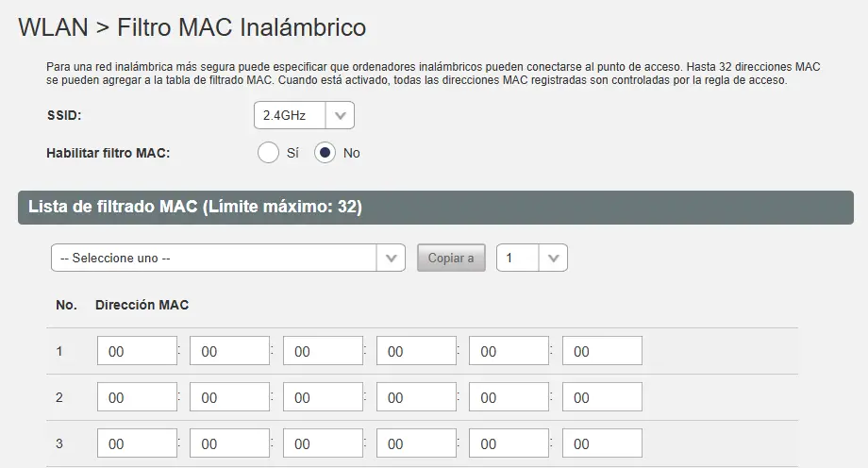868x468 pixels.
Task: Click chevron arrow of Seleccione uno box
Action: point(391,258)
